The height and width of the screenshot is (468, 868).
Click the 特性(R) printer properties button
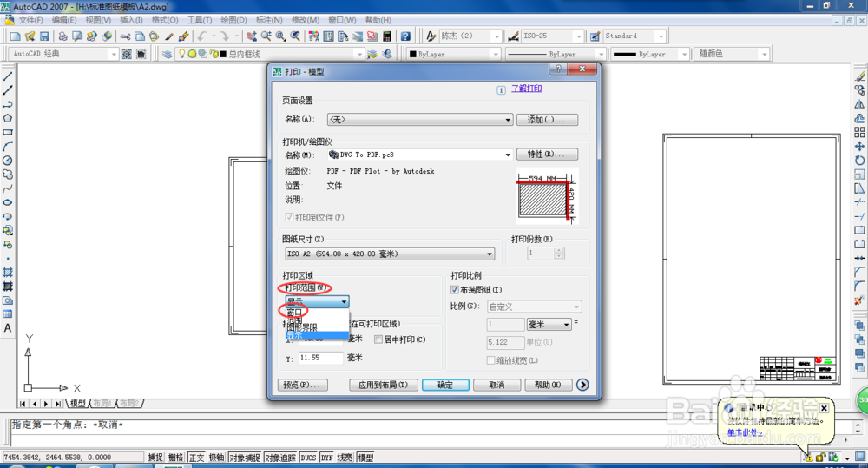(x=547, y=155)
